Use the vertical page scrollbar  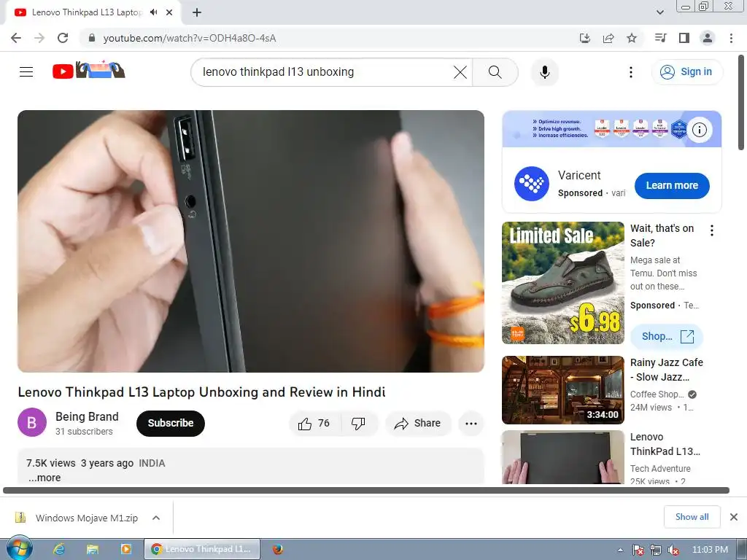click(741, 102)
